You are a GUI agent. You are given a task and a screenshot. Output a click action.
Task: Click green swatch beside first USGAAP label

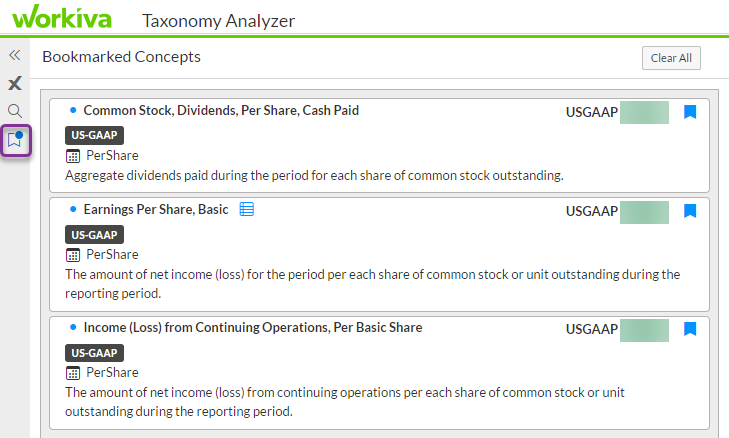click(x=644, y=113)
